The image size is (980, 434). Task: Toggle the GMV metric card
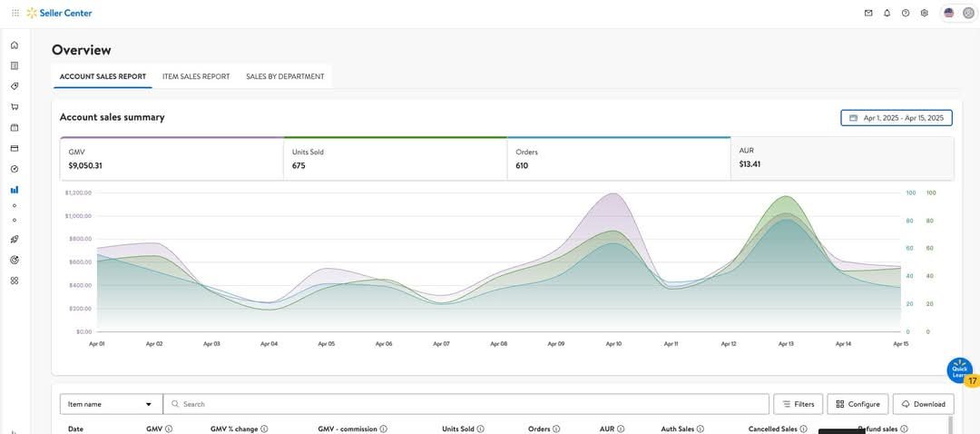(171, 159)
